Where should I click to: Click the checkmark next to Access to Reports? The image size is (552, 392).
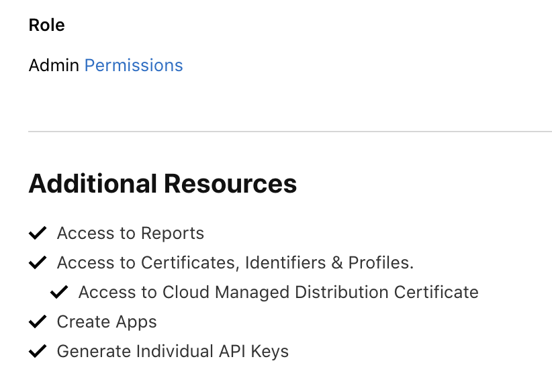pyautogui.click(x=38, y=233)
